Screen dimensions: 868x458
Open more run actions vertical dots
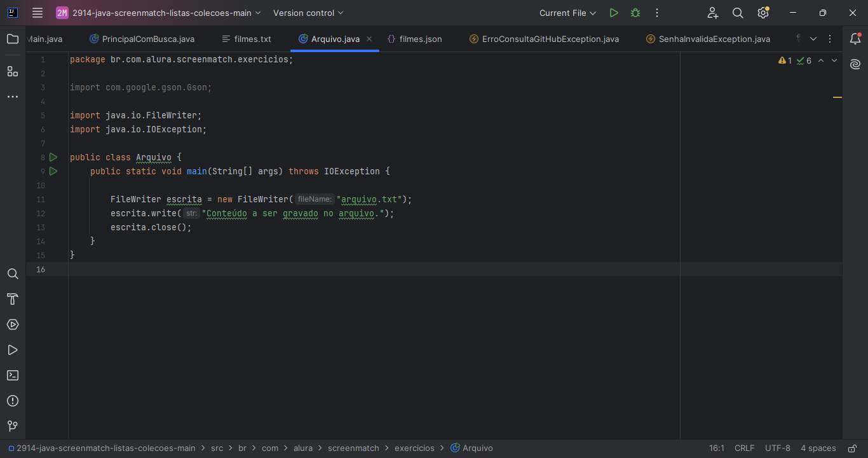click(657, 13)
